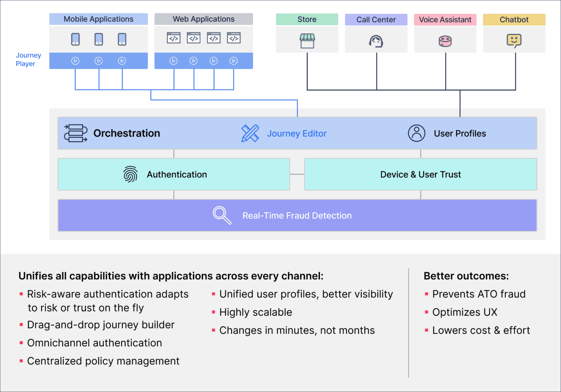
Task: Click the User Profiles person icon
Action: pos(416,133)
